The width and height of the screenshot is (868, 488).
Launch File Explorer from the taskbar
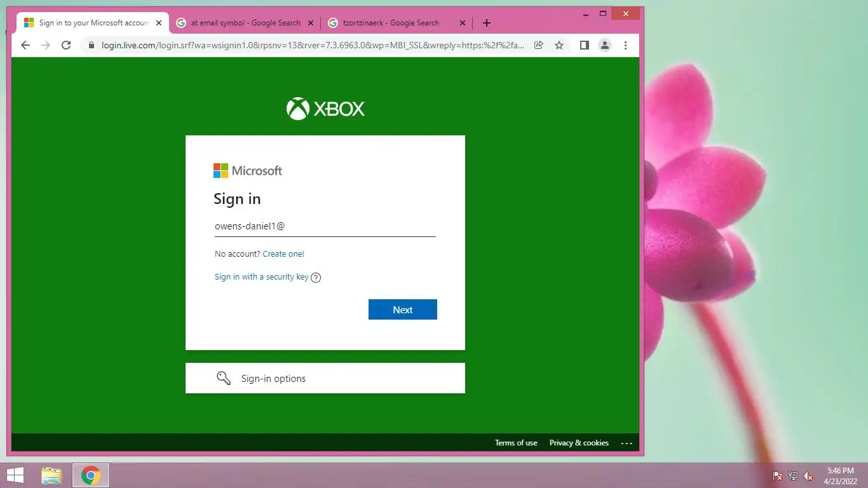[x=51, y=475]
